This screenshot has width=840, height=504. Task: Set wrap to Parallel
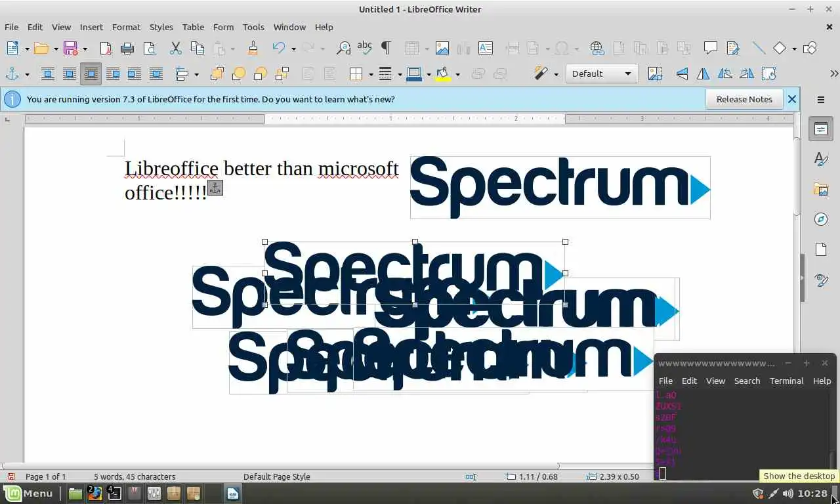pos(69,73)
